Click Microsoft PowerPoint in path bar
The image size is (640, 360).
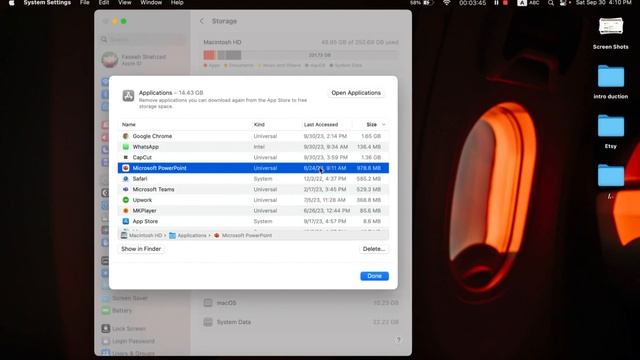click(x=243, y=236)
